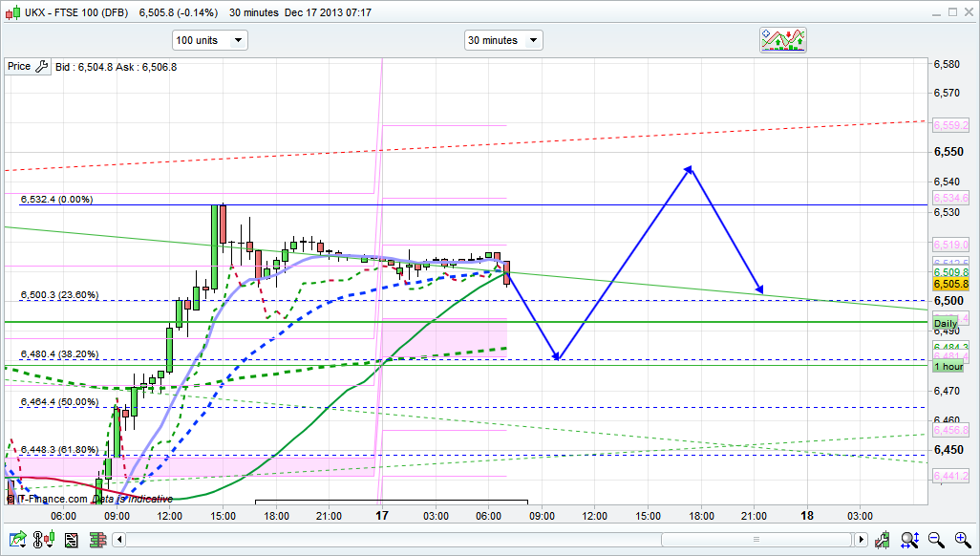Image resolution: width=980 pixels, height=556 pixels.
Task: Click the 6,532.4 (0.00%) Fibonacci level label
Action: tap(55, 200)
